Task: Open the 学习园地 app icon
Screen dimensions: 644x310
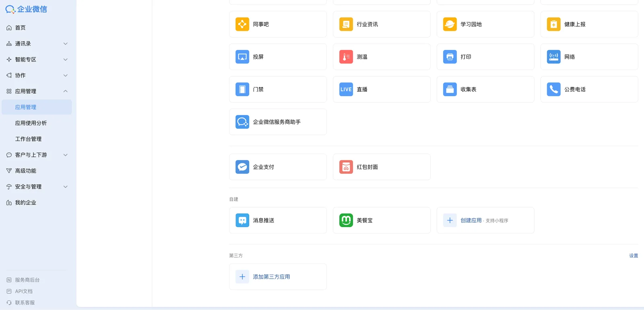Action: click(x=450, y=24)
